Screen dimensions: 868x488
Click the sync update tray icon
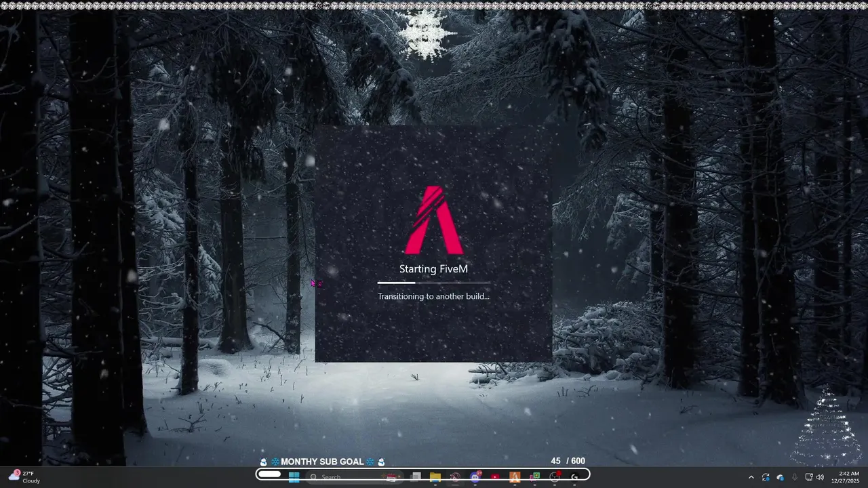point(766,477)
